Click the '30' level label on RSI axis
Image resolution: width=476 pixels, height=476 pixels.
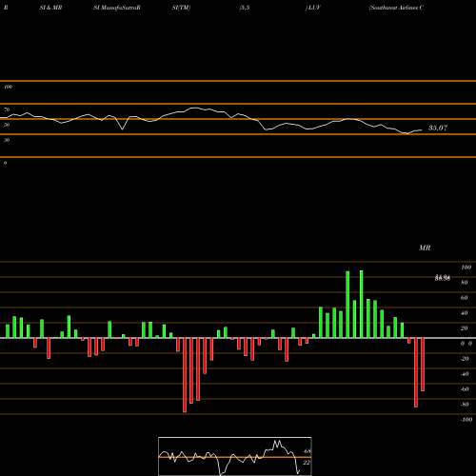[x=7, y=140]
